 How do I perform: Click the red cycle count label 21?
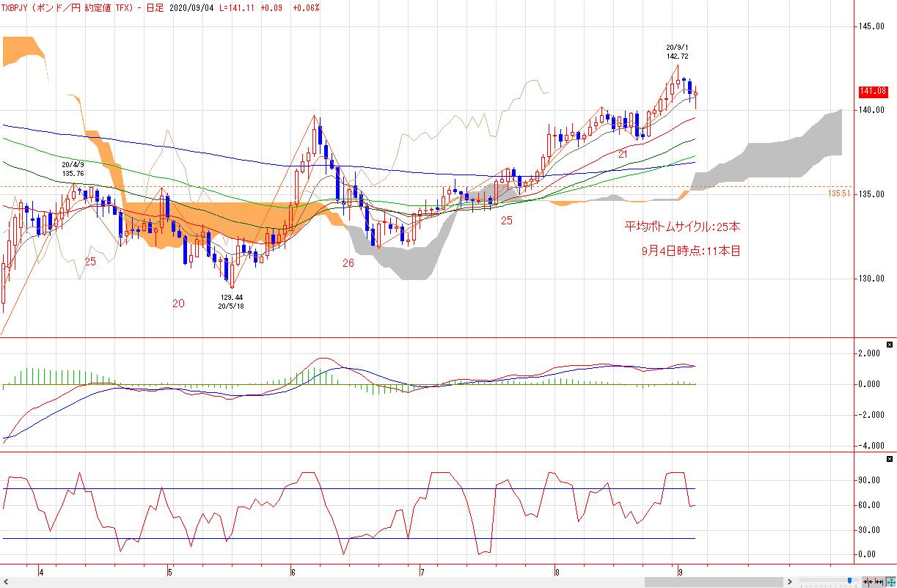click(x=622, y=154)
